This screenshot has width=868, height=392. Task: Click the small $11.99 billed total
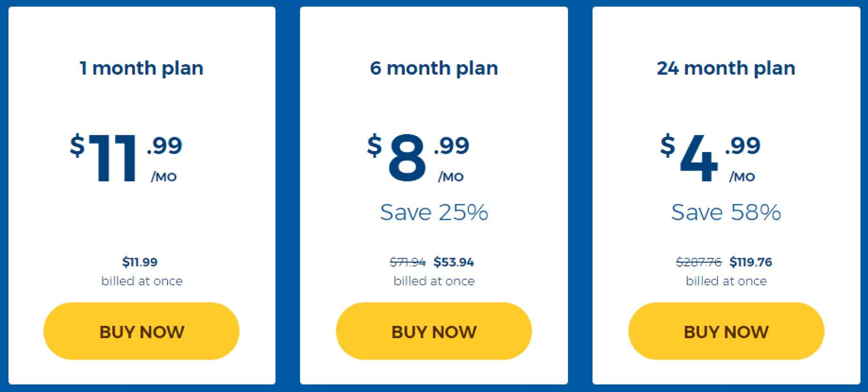140,262
